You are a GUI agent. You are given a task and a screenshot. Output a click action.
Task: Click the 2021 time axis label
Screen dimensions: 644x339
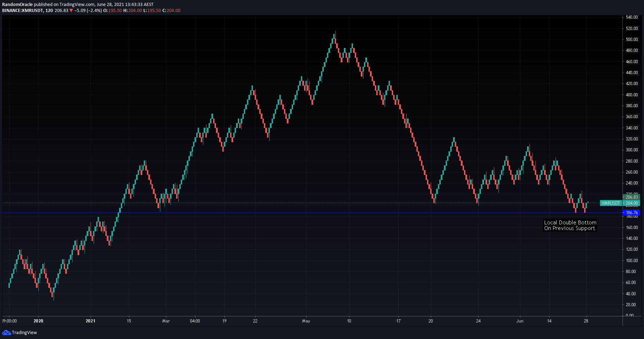(x=91, y=321)
